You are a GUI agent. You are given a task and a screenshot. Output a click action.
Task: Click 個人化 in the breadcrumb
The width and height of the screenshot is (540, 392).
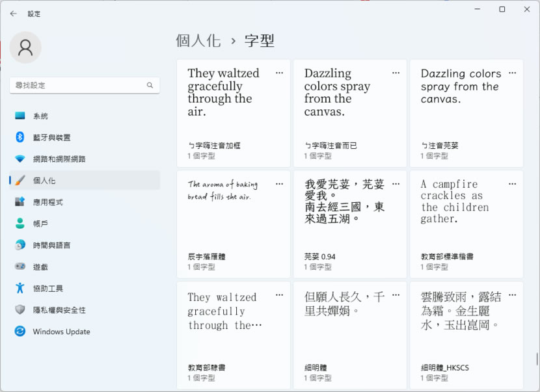point(198,41)
